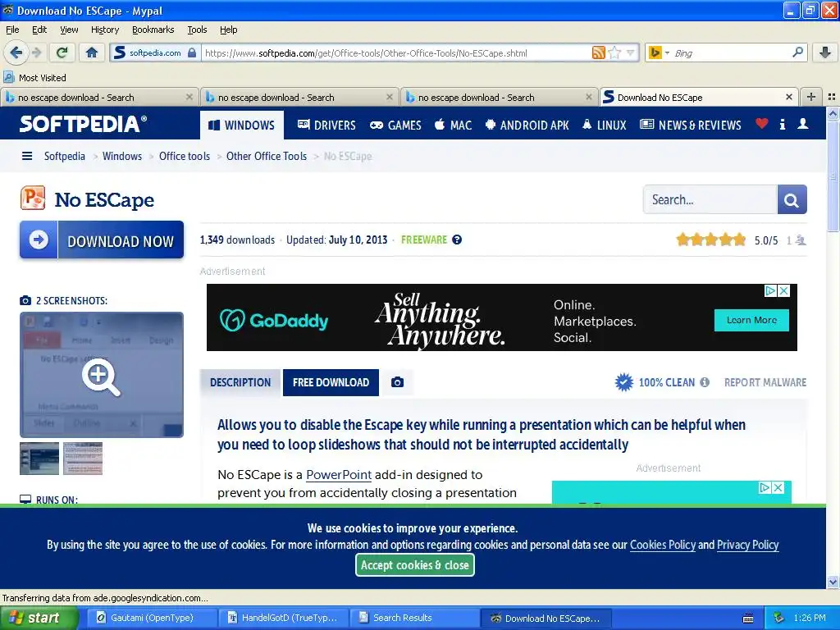Switch to Gautami (OpenType) taskbar window
The image size is (840, 630).
(x=151, y=618)
